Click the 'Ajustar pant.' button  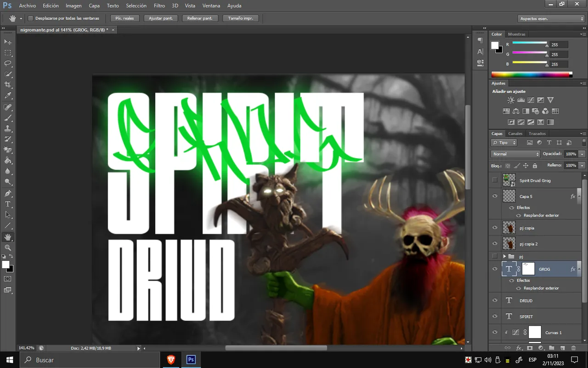[x=161, y=18]
